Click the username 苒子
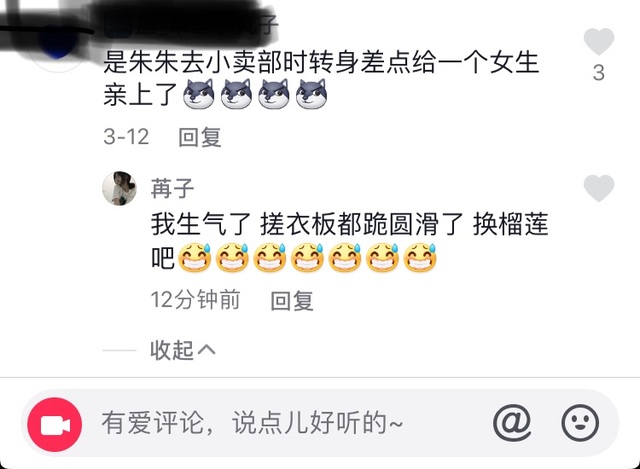Viewport: 640px width, 469px height. [x=172, y=189]
